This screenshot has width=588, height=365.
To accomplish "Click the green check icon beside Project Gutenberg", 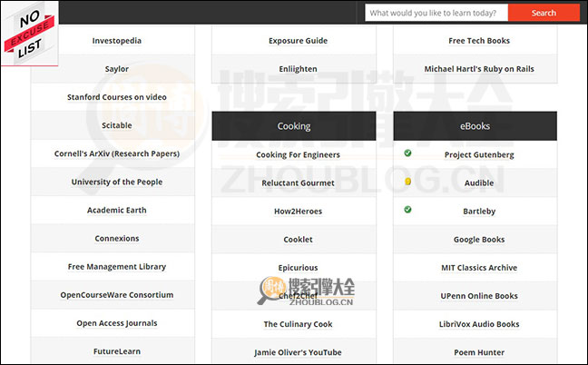I will (407, 153).
